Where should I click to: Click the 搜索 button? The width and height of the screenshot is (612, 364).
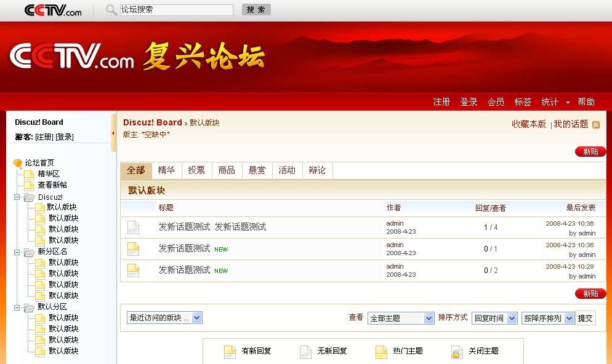(x=256, y=10)
